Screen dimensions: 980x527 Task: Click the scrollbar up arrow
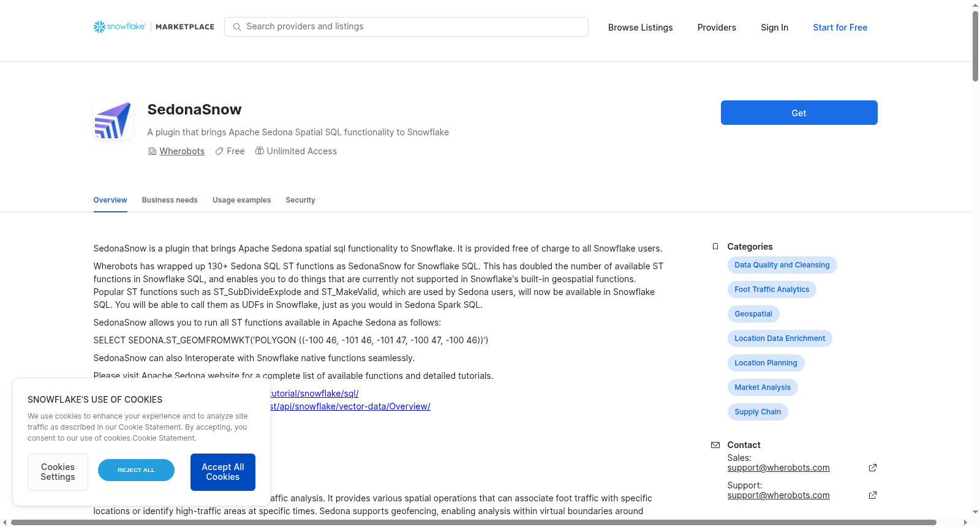point(975,5)
